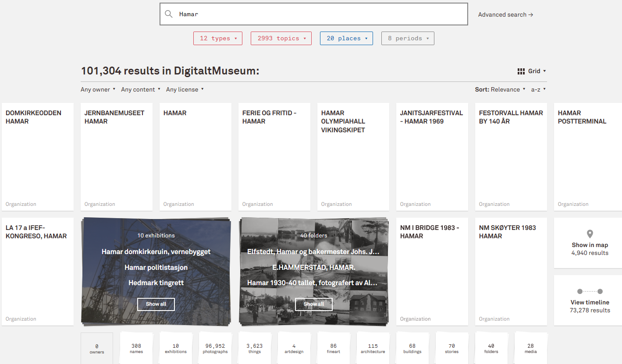Change the Sort: Relevance option
This screenshot has height=364, width=622.
[x=500, y=89]
